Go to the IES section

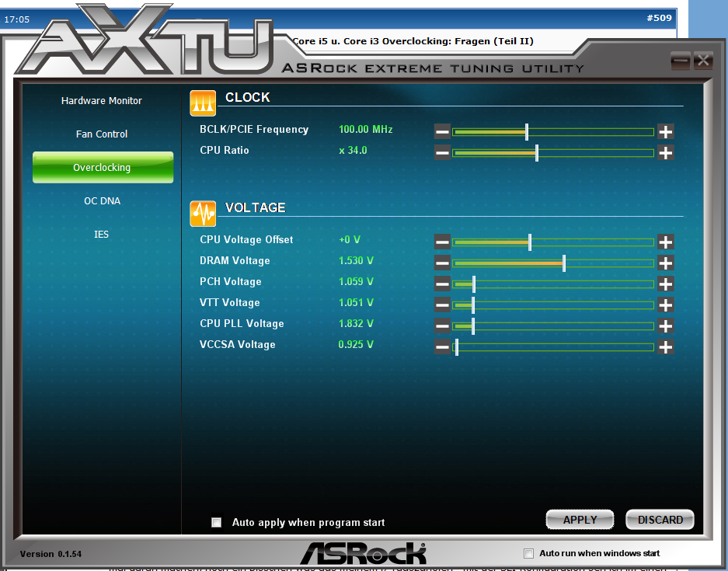point(101,235)
